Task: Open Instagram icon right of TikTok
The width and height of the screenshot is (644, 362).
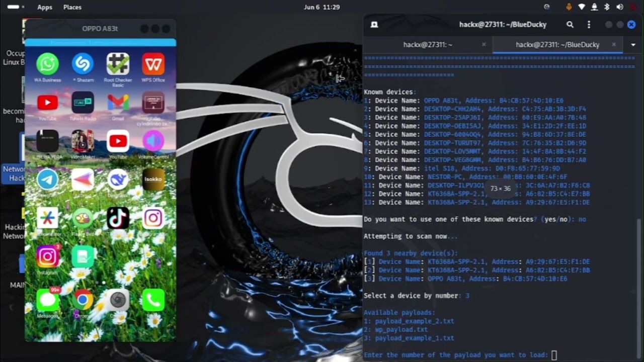Action: coord(153,218)
